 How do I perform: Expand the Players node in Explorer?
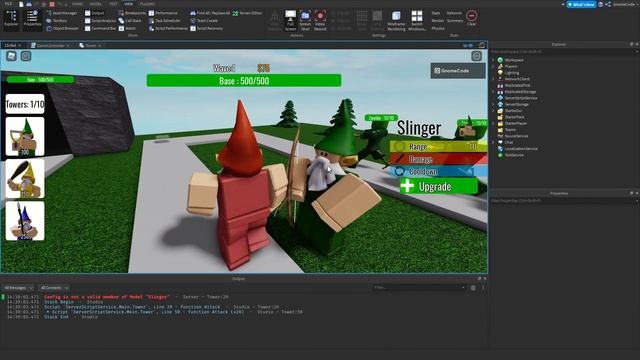pyautogui.click(x=493, y=66)
